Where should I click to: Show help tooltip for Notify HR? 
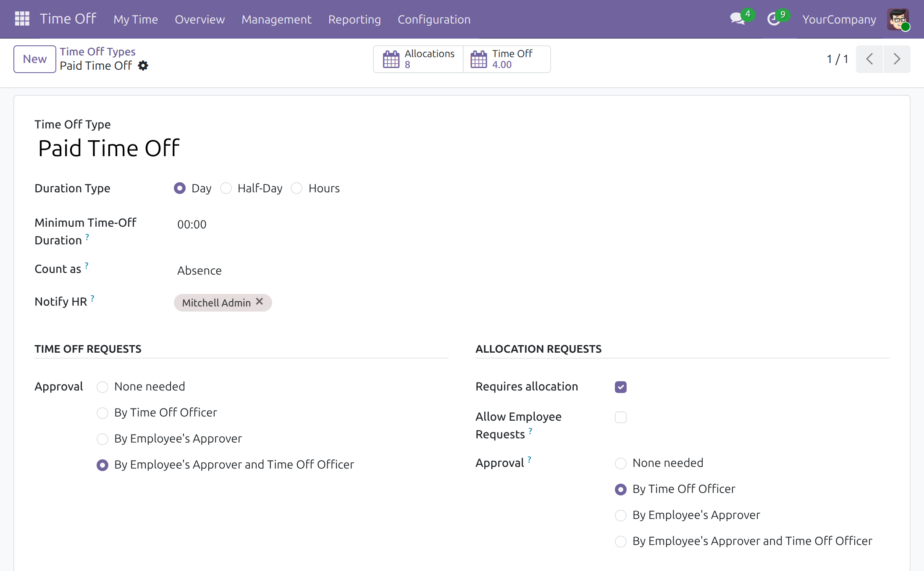tap(92, 298)
